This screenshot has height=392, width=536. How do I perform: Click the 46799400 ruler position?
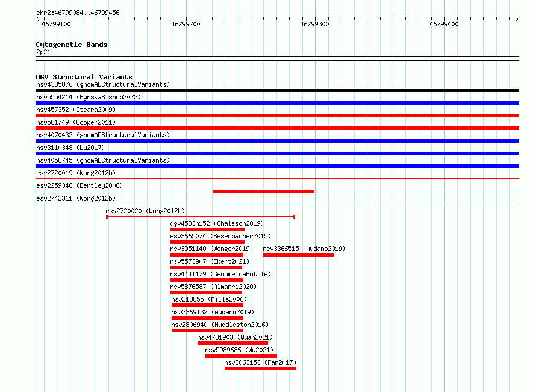pos(444,24)
